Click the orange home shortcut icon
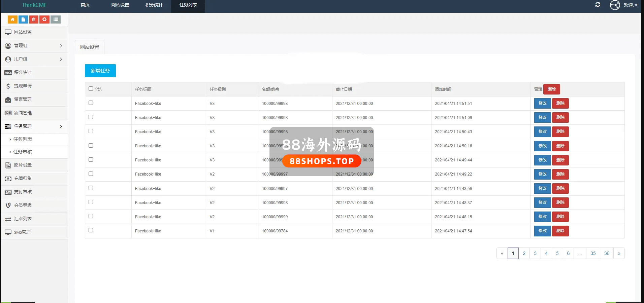Image resolution: width=644 pixels, height=303 pixels. [x=12, y=20]
